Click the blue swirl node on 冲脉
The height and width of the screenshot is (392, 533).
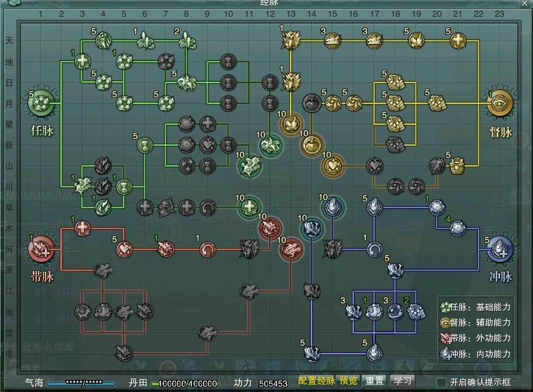pos(374,250)
